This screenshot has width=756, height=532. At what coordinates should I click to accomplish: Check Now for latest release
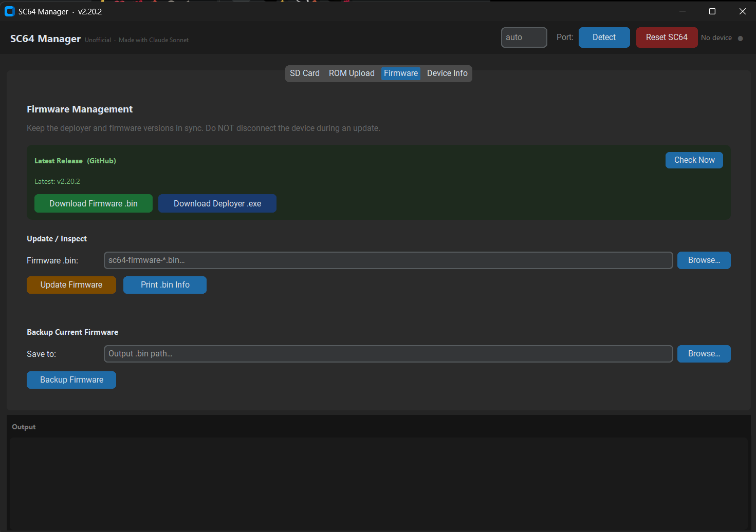[x=694, y=160]
